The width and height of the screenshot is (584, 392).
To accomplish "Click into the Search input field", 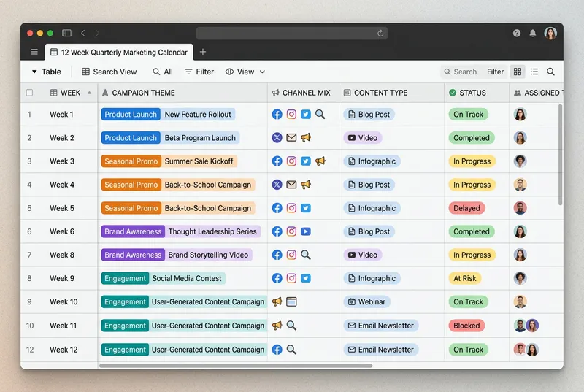I will [x=464, y=72].
